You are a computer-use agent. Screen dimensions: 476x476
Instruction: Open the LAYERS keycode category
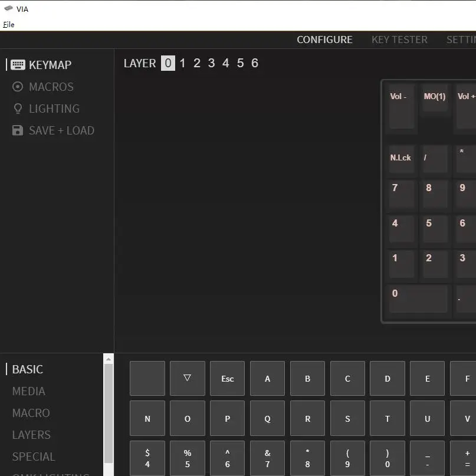31,435
